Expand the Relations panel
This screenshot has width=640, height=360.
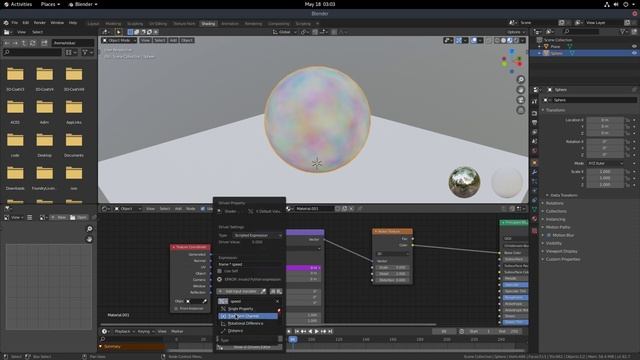(x=553, y=203)
